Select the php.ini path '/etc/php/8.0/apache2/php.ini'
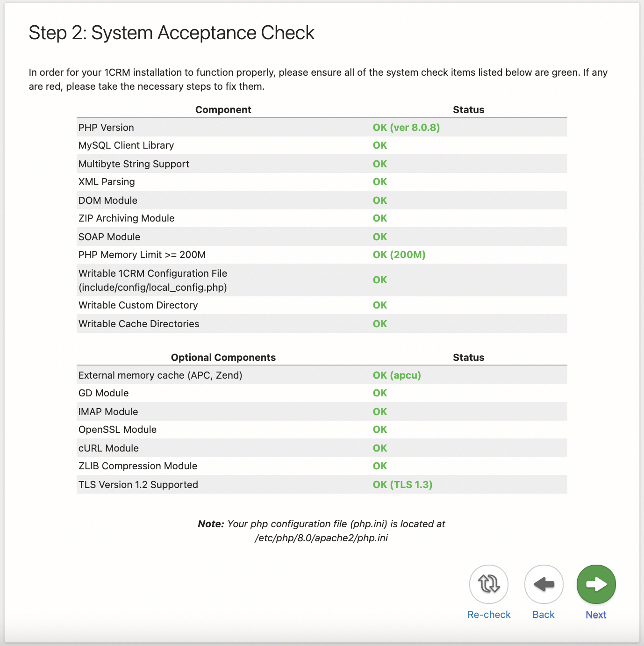The width and height of the screenshot is (644, 646). pos(322,538)
